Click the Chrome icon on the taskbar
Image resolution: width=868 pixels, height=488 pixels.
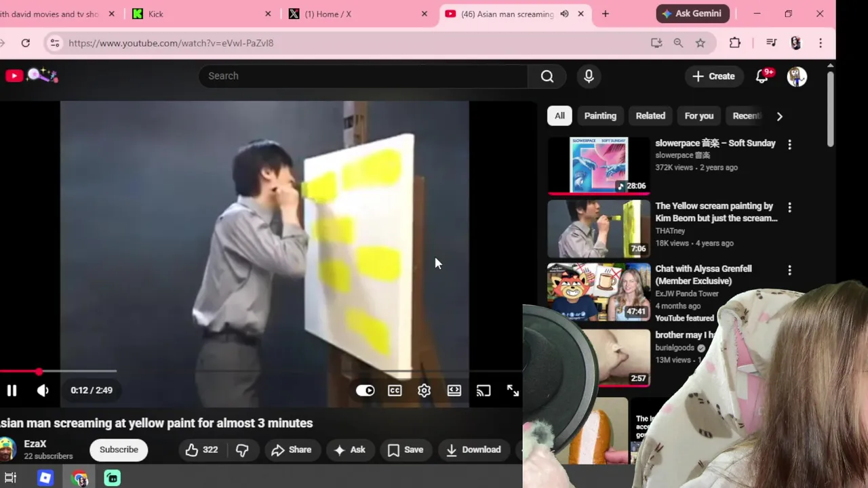[79, 478]
